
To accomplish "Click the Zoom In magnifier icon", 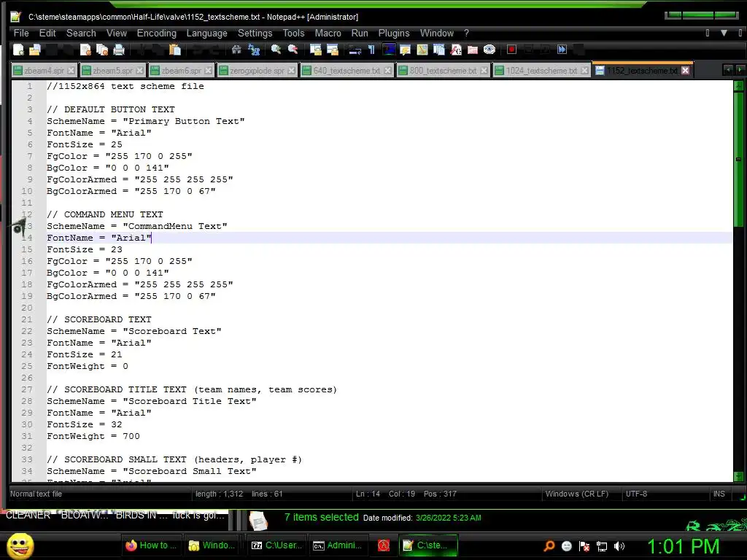I will [x=276, y=50].
